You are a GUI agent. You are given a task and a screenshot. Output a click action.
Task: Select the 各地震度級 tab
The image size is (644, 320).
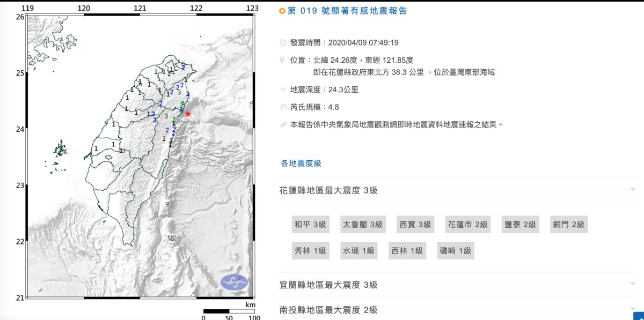point(301,163)
